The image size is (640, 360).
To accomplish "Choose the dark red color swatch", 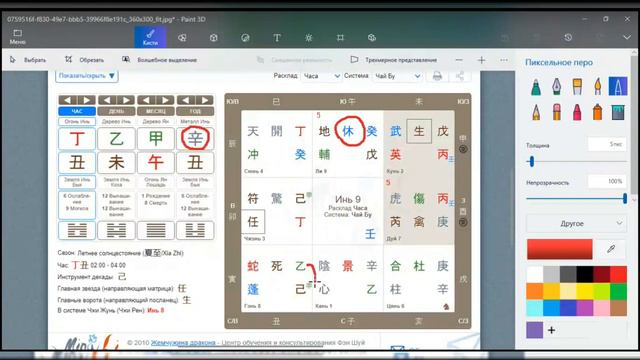I will coord(602,275).
